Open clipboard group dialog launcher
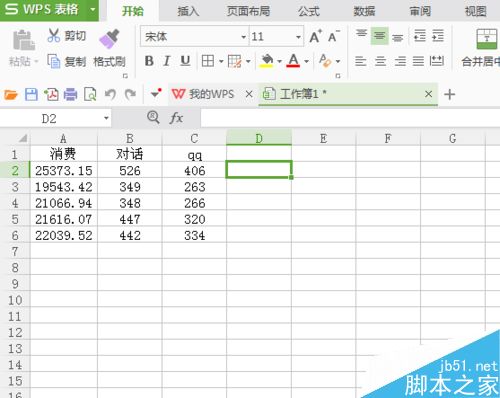 tap(125, 76)
